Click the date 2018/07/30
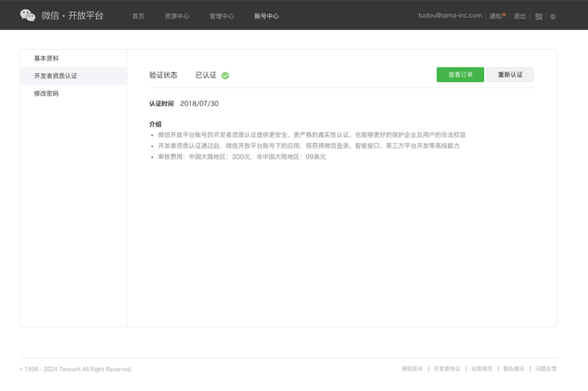 coord(199,104)
